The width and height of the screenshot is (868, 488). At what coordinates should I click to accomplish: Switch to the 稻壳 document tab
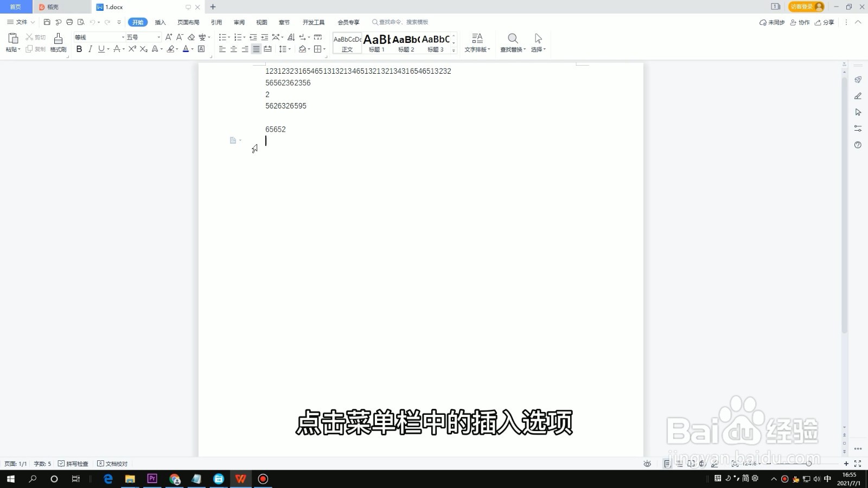(61, 7)
